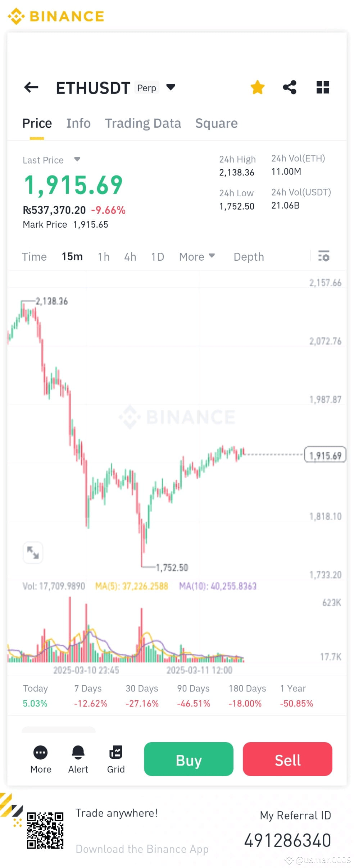Switch to the Trading Data tab
This screenshot has height=868, width=354.
[143, 123]
